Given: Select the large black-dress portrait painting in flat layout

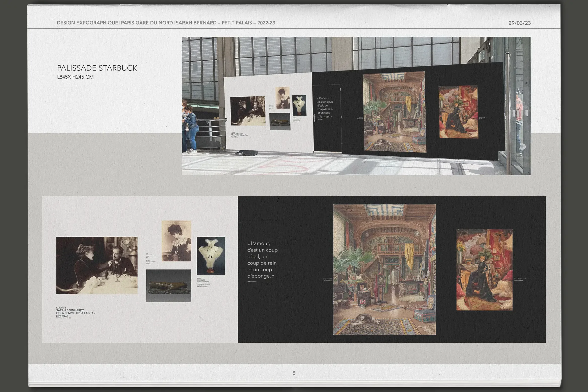Looking at the screenshot, I should 485,270.
